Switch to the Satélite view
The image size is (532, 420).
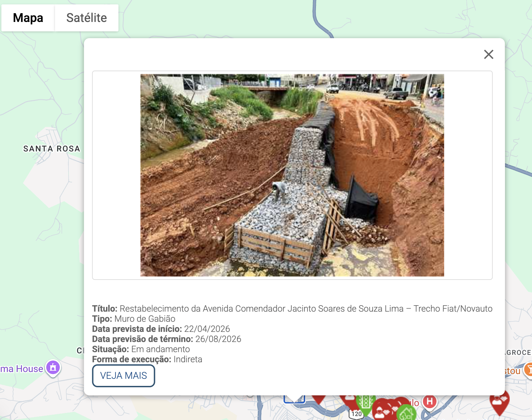click(86, 18)
